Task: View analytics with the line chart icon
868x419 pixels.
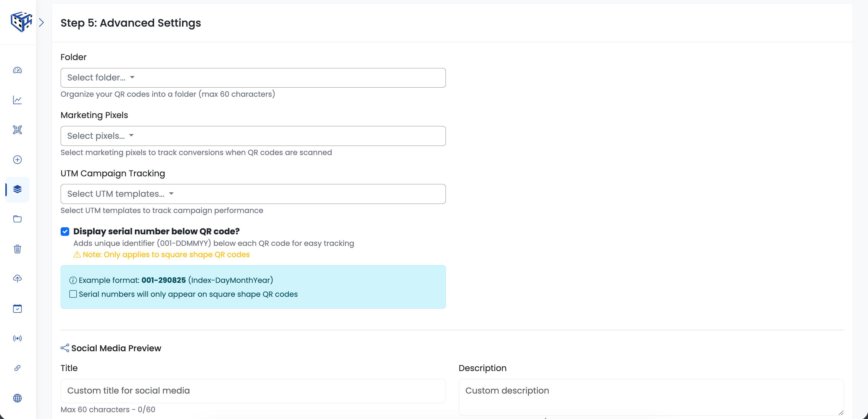Action: click(17, 100)
